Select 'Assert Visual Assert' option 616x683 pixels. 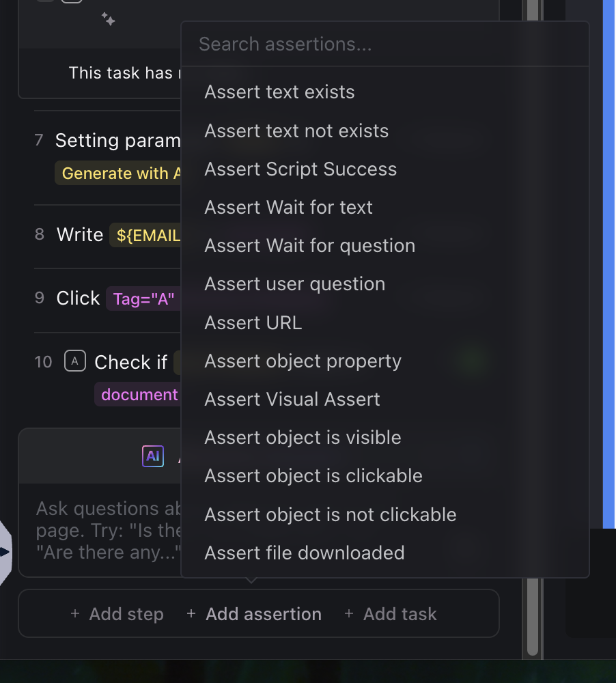click(x=292, y=399)
